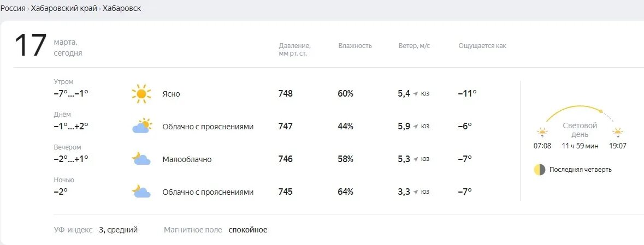Click the Магнитное поле спокойное value
Screen dimensions: 644x245
(247, 230)
